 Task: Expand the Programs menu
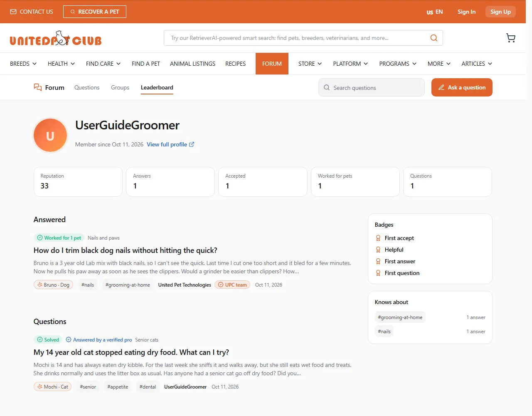pyautogui.click(x=398, y=64)
